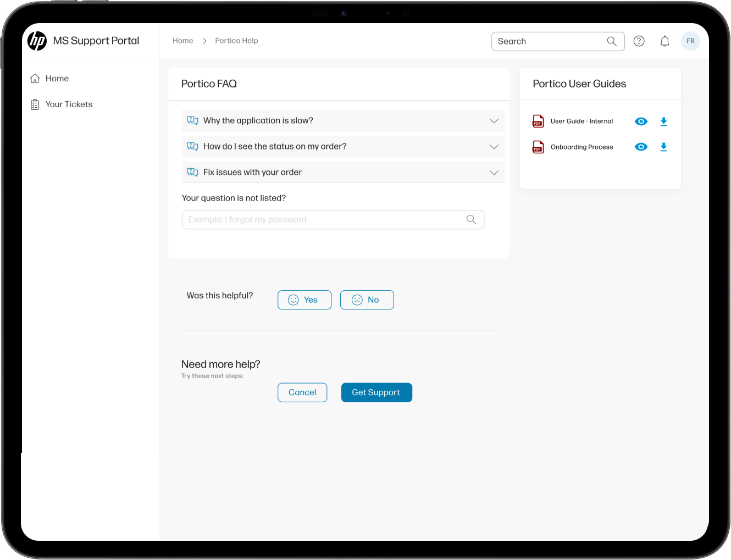Viewport: 731px width, 560px height.
Task: Open Your Tickets in the sidebar
Action: (x=69, y=104)
